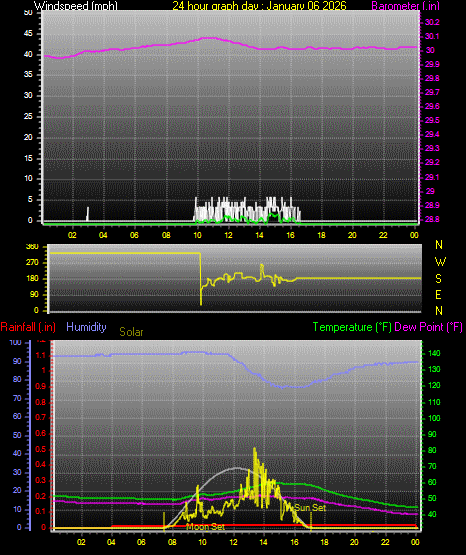The width and height of the screenshot is (466, 555).
Task: Click the Moon Set marker label
Action: coord(205,527)
